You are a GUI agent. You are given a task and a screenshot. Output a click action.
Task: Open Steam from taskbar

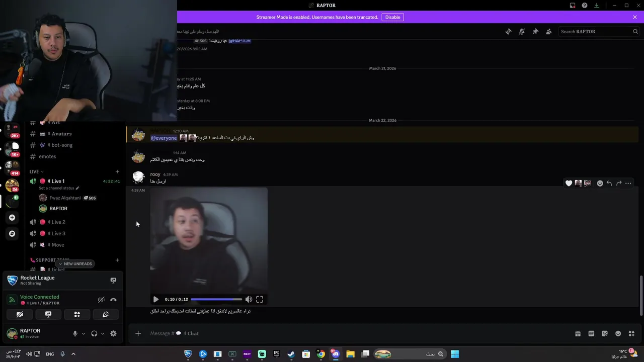coord(291,354)
